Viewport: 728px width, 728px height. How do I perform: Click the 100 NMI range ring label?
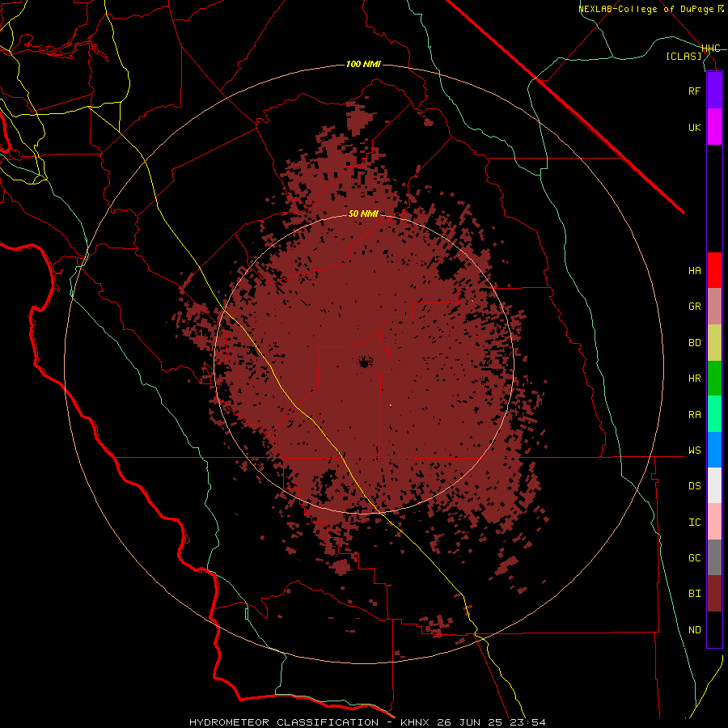click(x=363, y=64)
